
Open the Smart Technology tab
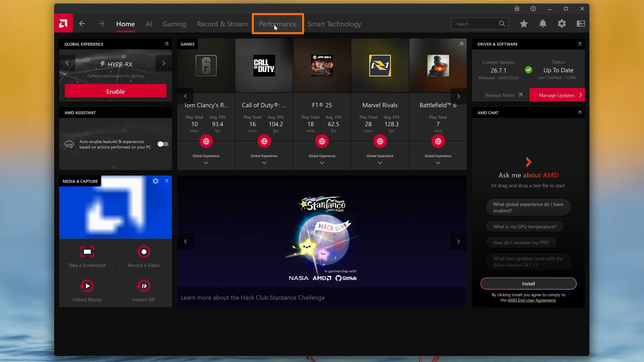click(334, 24)
